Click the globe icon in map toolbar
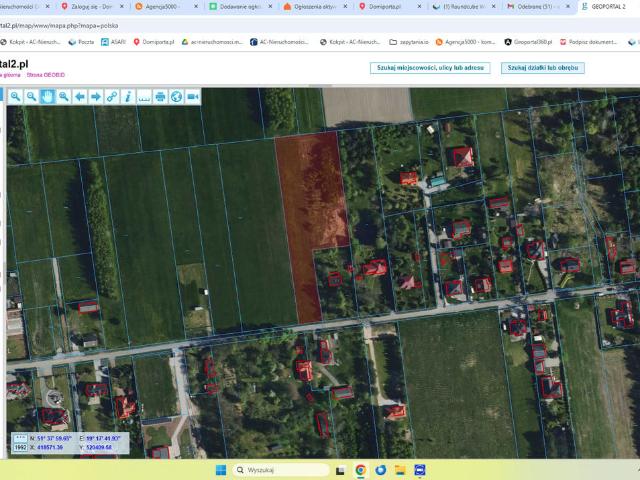 click(x=176, y=97)
